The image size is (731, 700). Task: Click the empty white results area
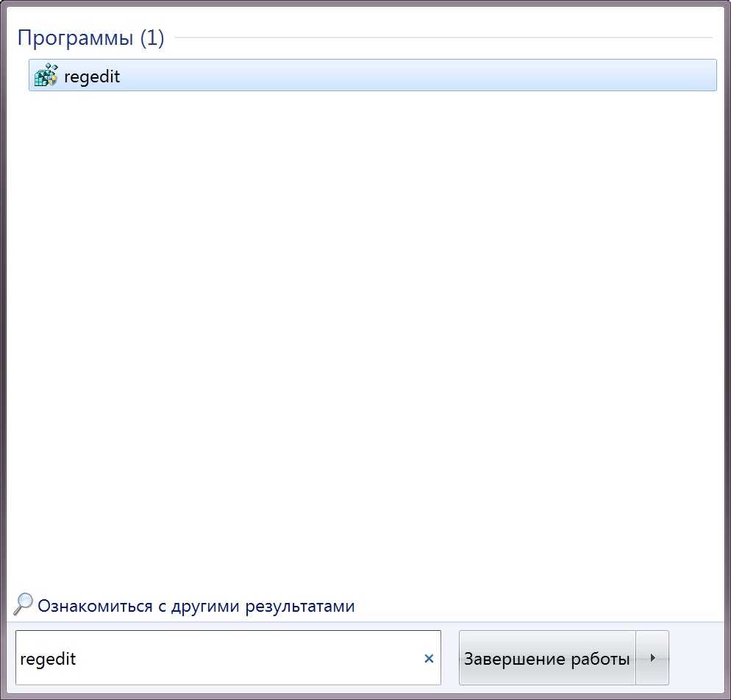click(368, 331)
